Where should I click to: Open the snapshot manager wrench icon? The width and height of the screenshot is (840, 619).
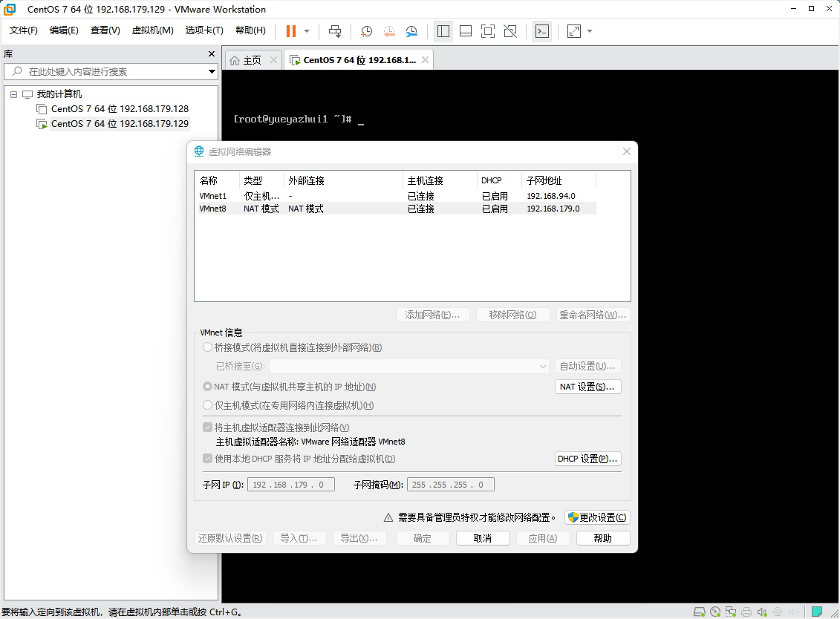pos(411,31)
